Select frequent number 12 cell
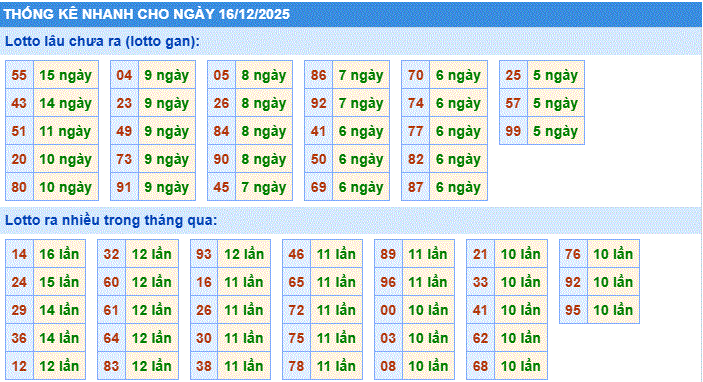Image resolution: width=703 pixels, height=382 pixels. [19, 365]
